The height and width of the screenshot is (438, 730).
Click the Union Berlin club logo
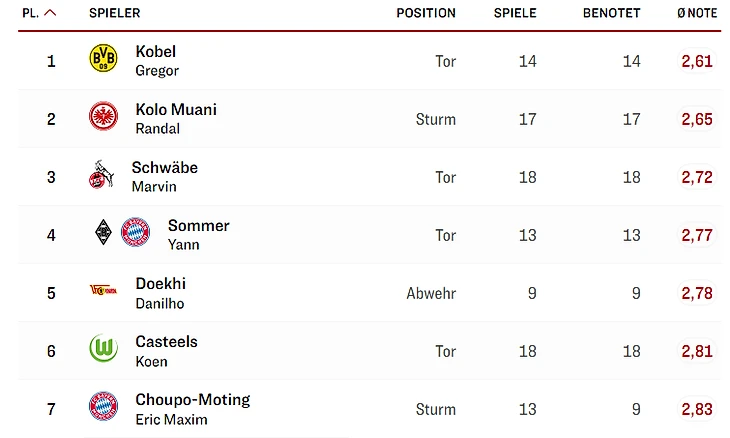point(103,291)
